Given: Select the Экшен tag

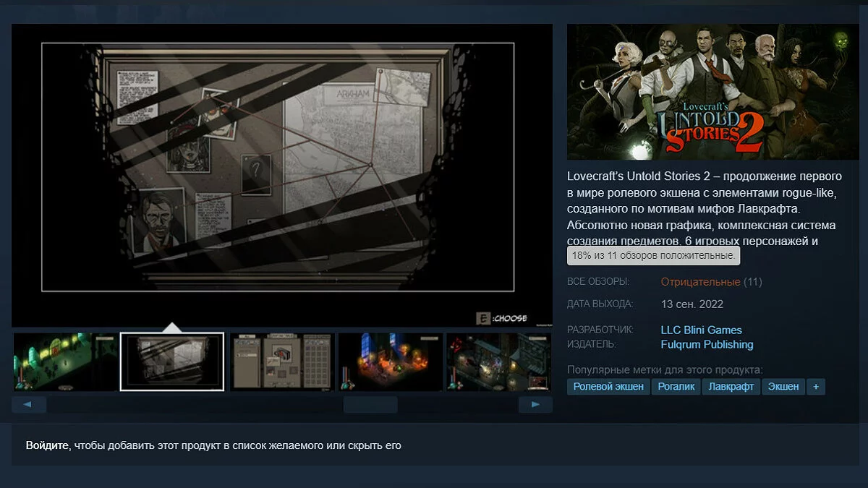Looking at the screenshot, I should [x=783, y=387].
